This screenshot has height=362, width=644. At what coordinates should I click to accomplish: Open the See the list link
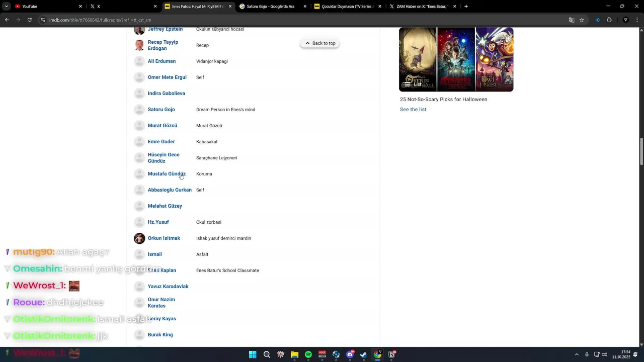coord(413,110)
